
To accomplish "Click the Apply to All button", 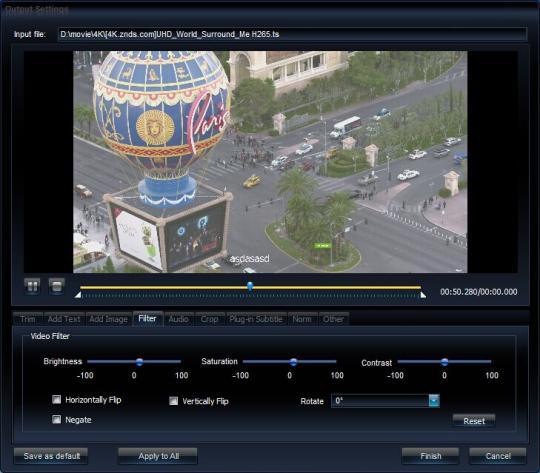I will pos(158,456).
